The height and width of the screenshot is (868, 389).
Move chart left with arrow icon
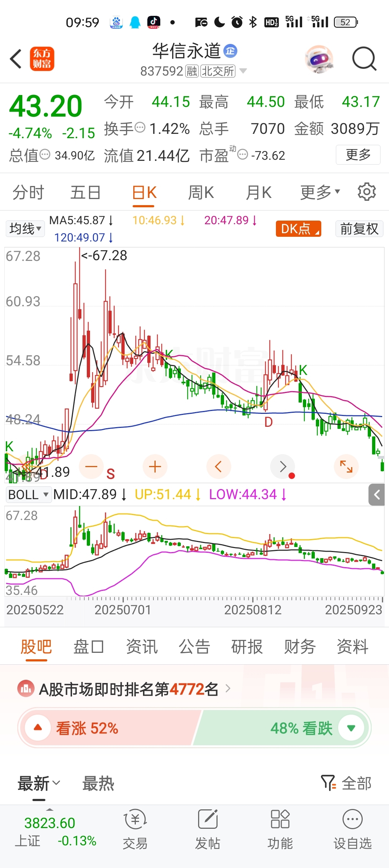218,467
